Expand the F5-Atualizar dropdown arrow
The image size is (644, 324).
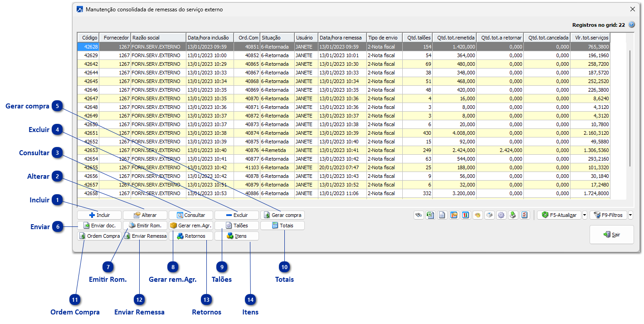(585, 215)
